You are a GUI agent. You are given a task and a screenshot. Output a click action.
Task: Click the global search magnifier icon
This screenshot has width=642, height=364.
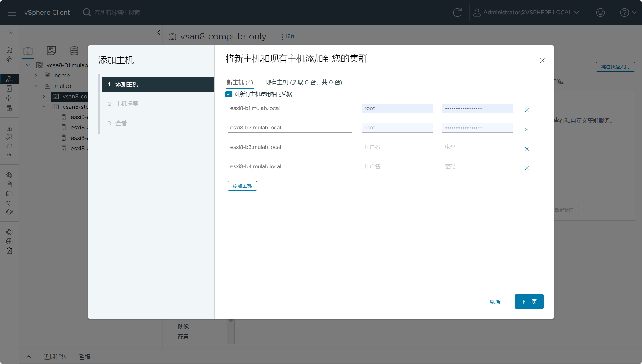(87, 13)
